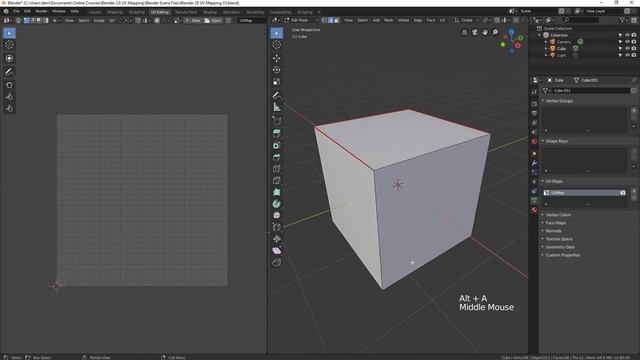Select the Shrink/Fatten tool
This screenshot has height=360, width=640.
pyautogui.click(x=277, y=239)
